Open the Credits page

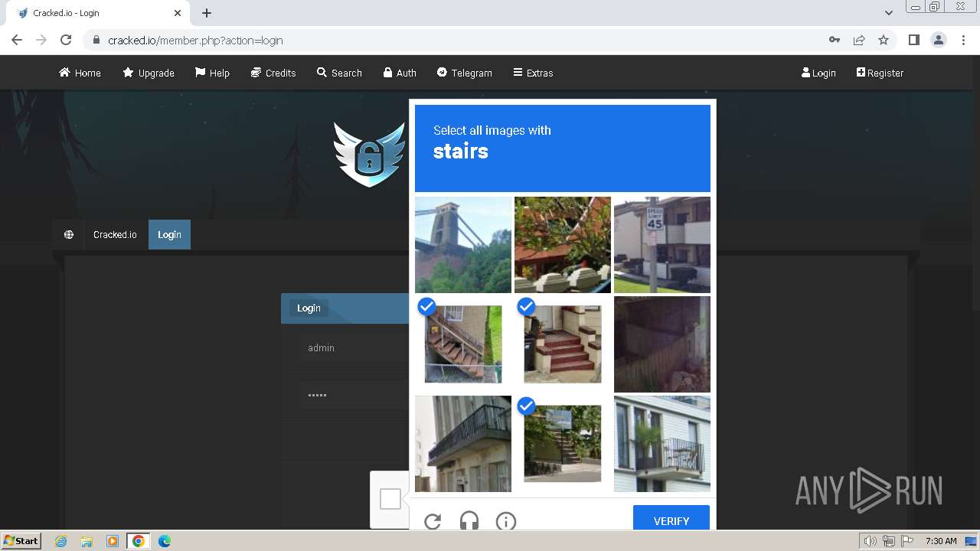pyautogui.click(x=273, y=73)
